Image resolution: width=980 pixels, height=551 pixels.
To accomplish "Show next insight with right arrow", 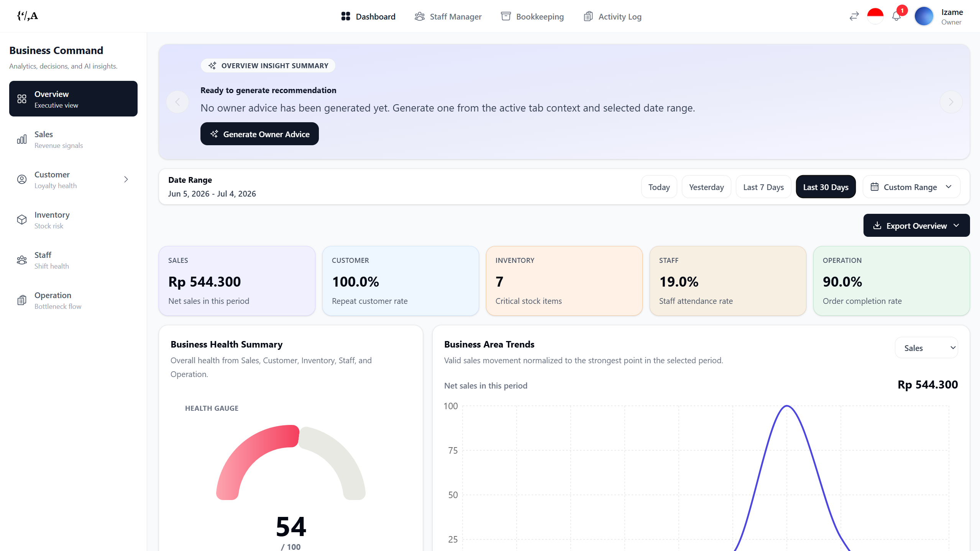I will click(951, 102).
